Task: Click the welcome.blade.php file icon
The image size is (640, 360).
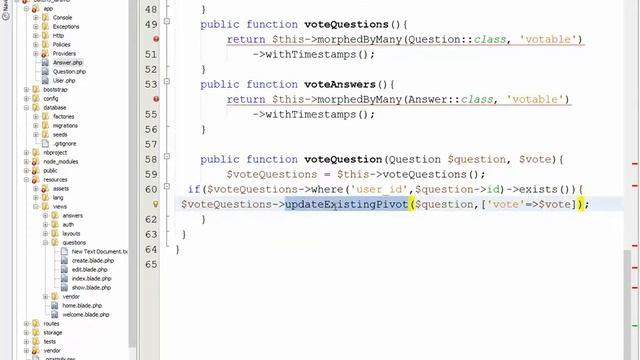Action: click(x=55, y=314)
